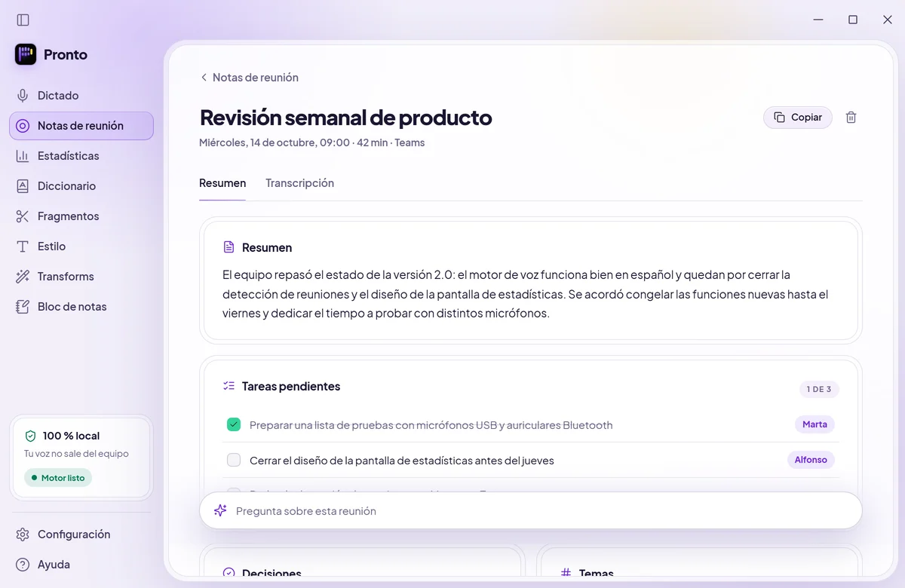The width and height of the screenshot is (905, 588).
Task: Click the Tareas pendientes heading
Action: pyautogui.click(x=291, y=386)
